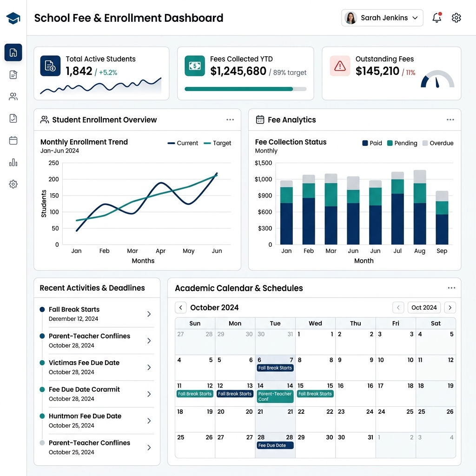Select the Sat column header
This screenshot has width=476, height=476.
coord(436,324)
